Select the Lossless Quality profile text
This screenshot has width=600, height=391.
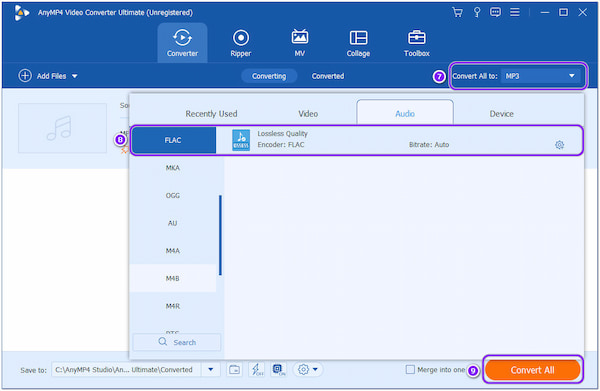tap(282, 134)
